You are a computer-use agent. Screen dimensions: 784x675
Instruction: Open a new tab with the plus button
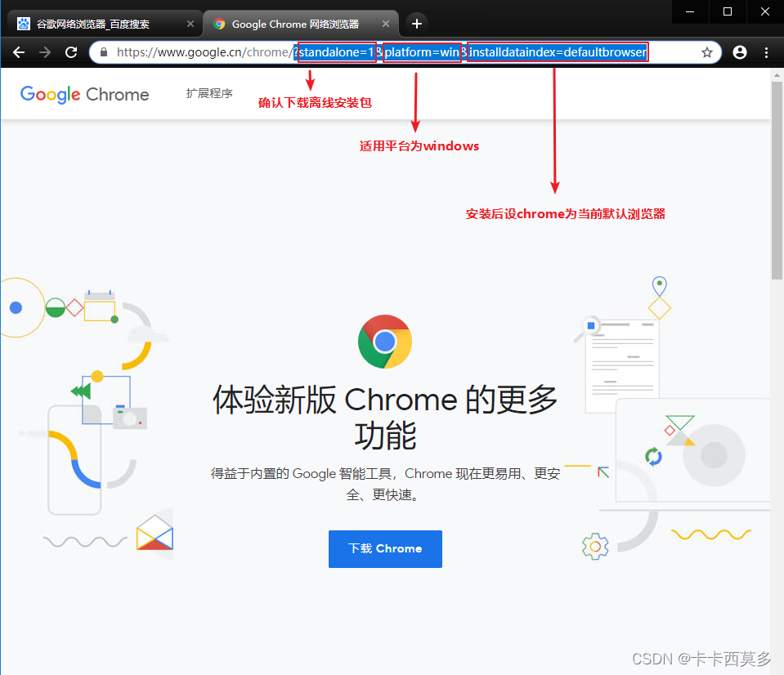(416, 24)
